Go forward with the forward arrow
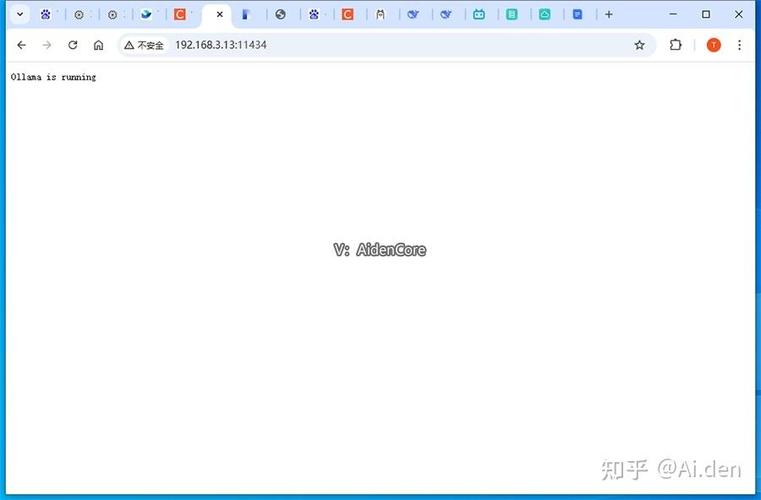 47,45
